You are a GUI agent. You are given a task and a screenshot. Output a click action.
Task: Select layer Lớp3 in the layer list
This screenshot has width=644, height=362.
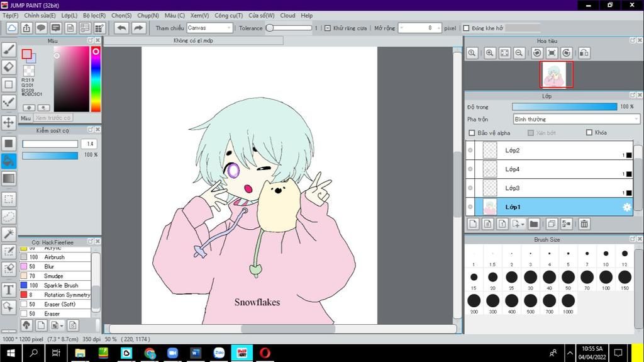553,188
